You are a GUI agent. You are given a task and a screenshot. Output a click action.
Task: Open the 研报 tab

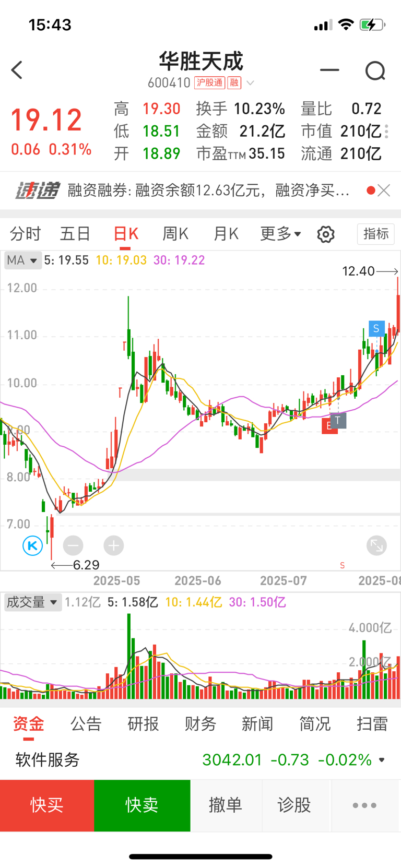143,724
